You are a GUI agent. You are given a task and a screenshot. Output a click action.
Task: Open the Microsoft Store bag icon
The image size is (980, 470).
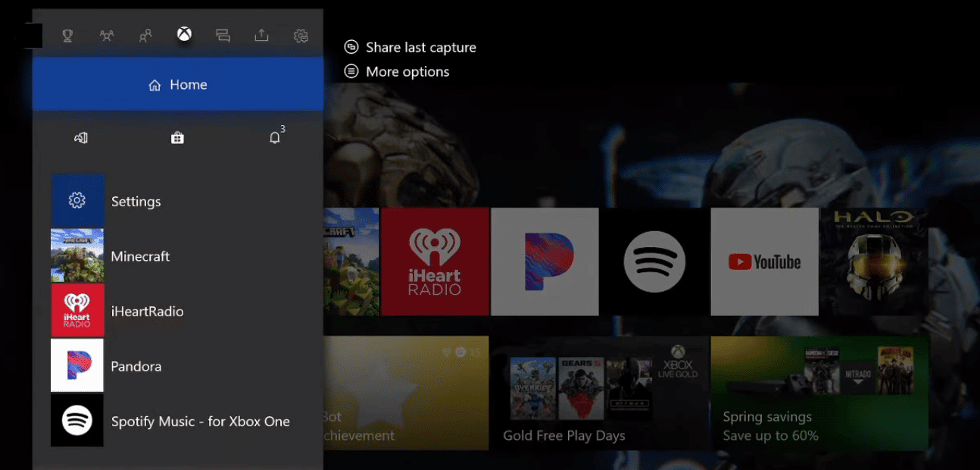click(x=177, y=137)
